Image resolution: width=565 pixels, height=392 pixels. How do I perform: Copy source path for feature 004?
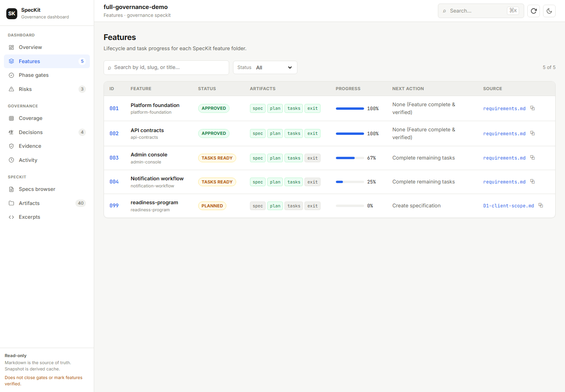pyautogui.click(x=532, y=181)
